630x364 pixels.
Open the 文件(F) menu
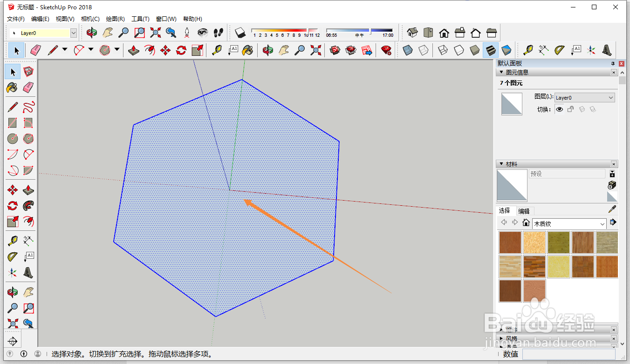[15, 19]
